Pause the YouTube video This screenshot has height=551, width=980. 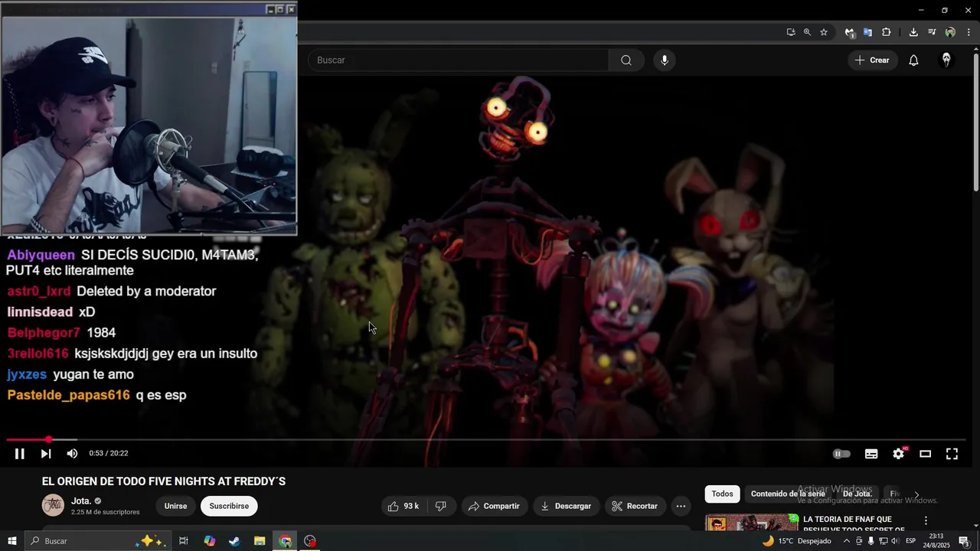(20, 454)
